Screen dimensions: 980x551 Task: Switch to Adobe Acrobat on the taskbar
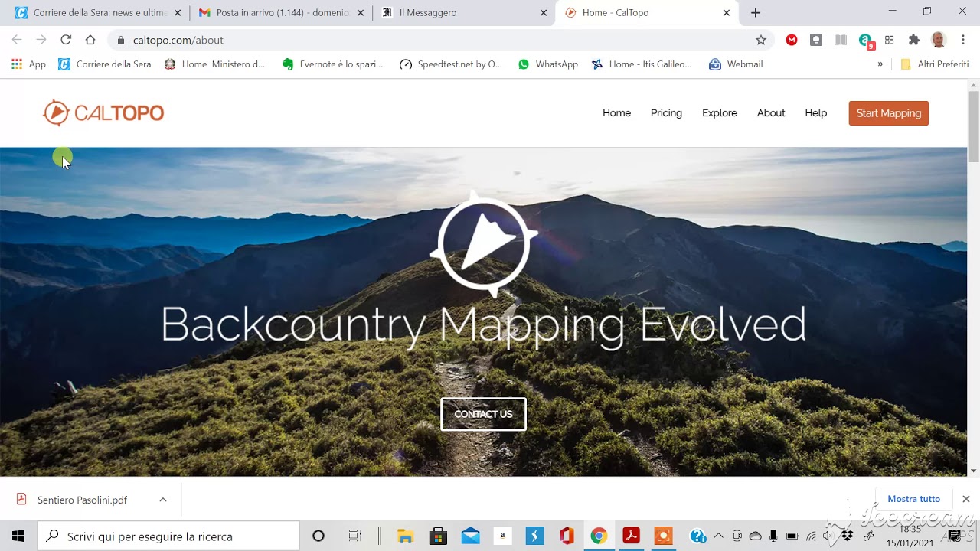coord(631,536)
